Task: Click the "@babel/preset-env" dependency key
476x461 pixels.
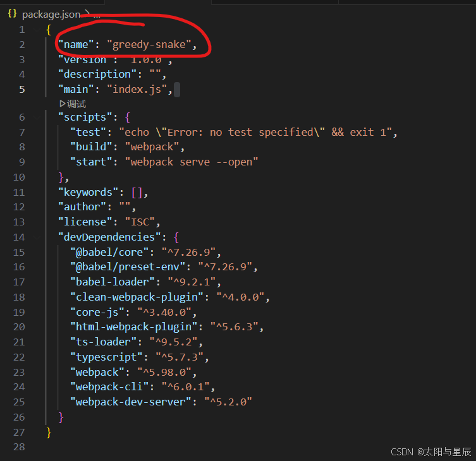Action: point(128,267)
